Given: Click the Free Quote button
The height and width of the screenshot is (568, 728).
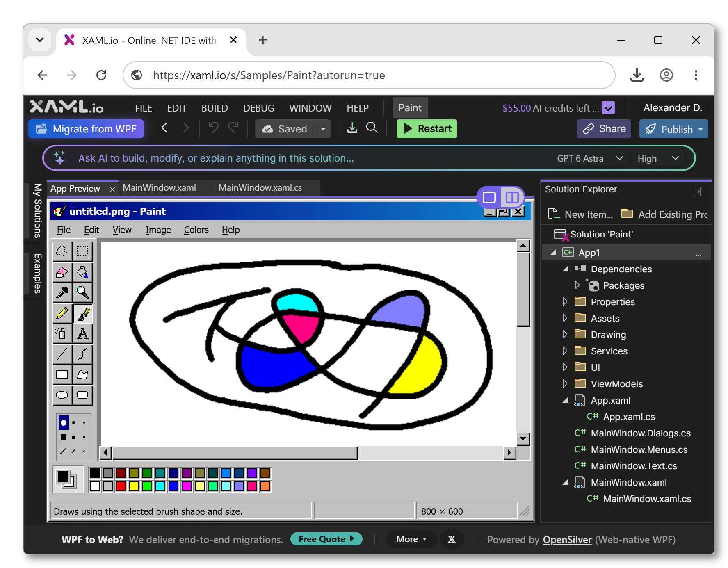Looking at the screenshot, I should [x=326, y=539].
